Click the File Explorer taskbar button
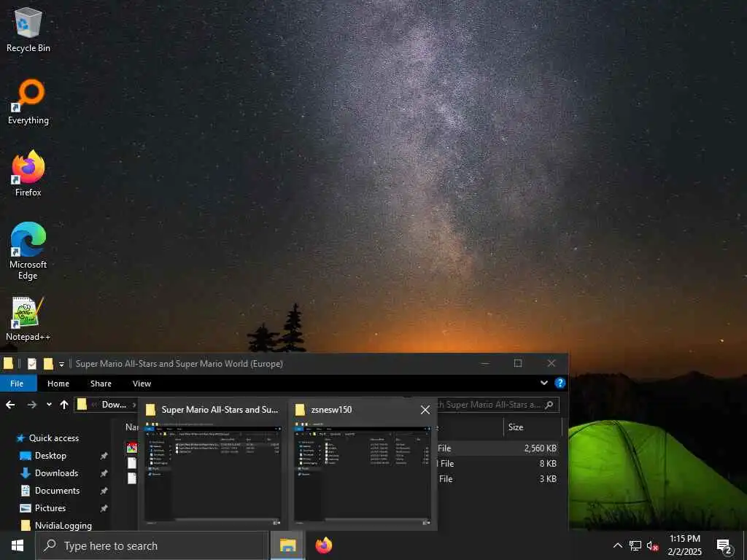Screen dimensions: 747x560 point(287,545)
